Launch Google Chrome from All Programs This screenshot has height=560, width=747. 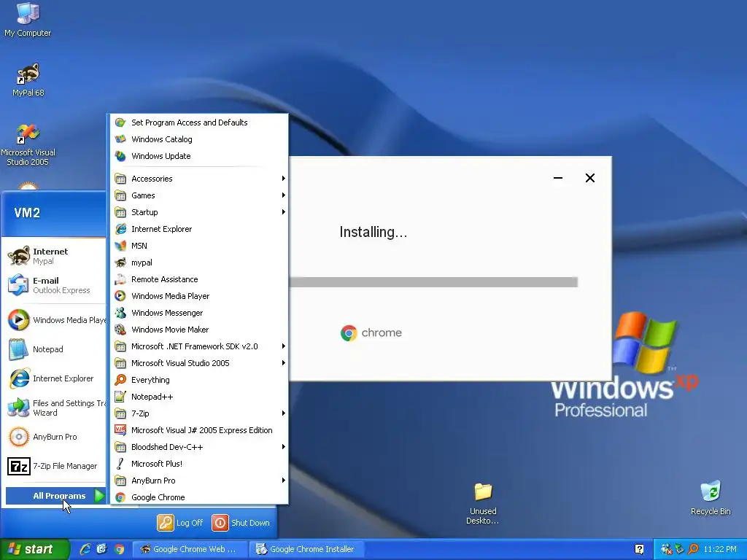199,497
